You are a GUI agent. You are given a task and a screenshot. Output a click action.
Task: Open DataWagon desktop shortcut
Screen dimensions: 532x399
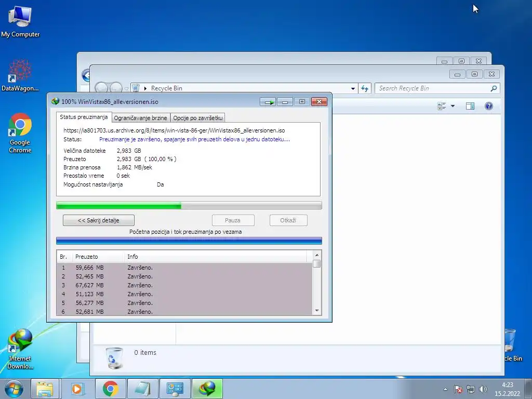[x=20, y=75]
